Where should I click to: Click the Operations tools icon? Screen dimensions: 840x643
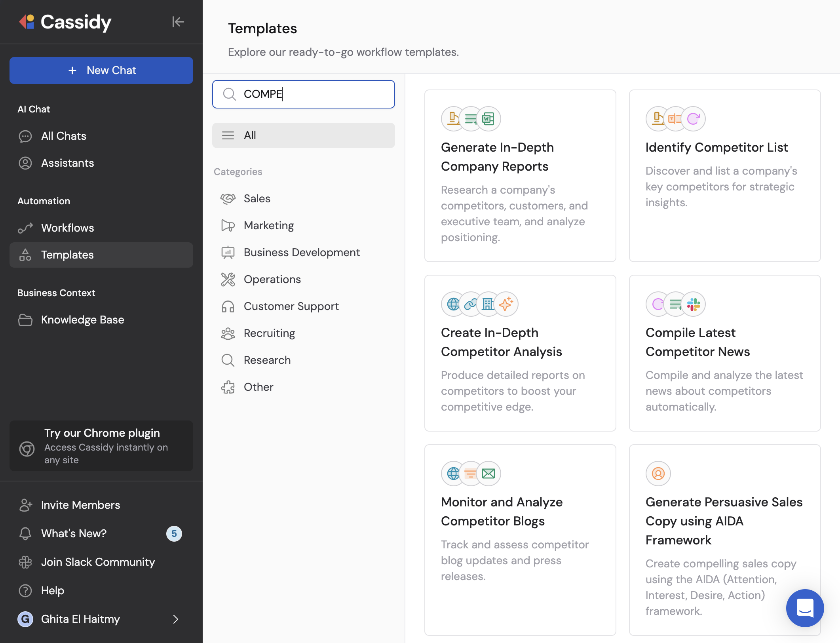[228, 280]
